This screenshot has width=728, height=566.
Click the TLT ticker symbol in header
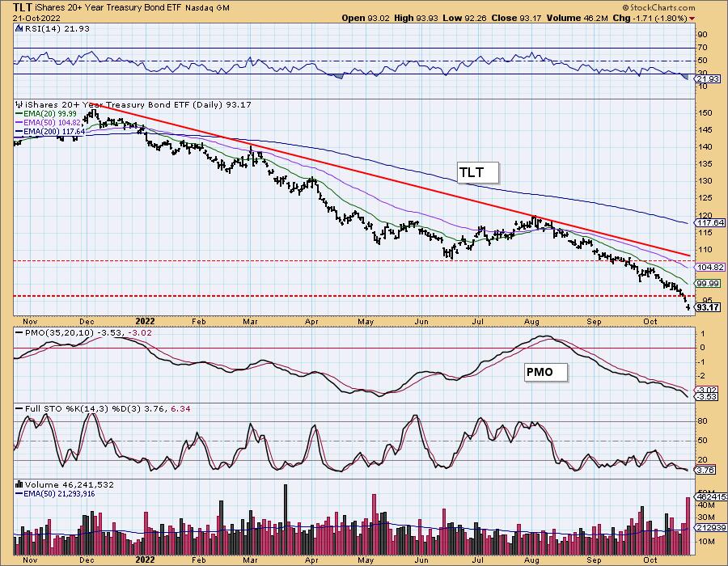pyautogui.click(x=22, y=7)
